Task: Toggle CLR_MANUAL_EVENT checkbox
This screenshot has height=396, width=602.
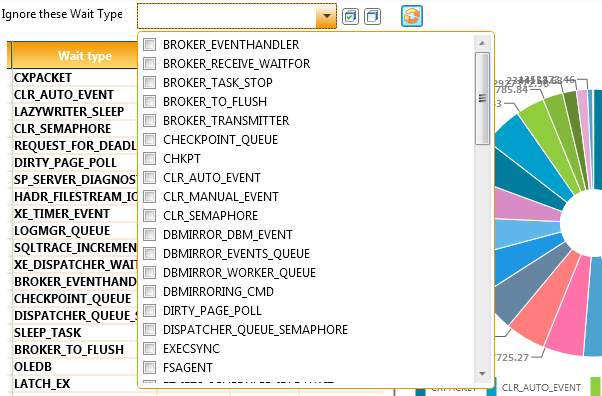Action: 149,197
